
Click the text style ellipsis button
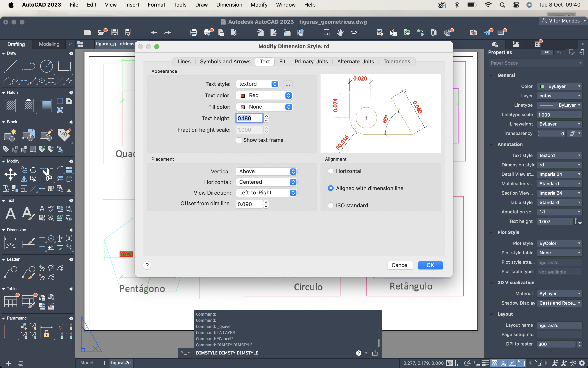[288, 84]
